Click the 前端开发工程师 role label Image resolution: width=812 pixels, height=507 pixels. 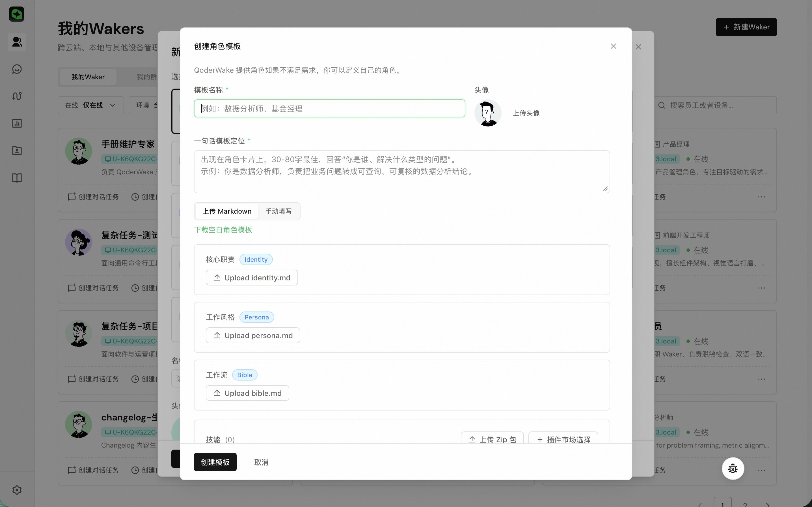(686, 236)
